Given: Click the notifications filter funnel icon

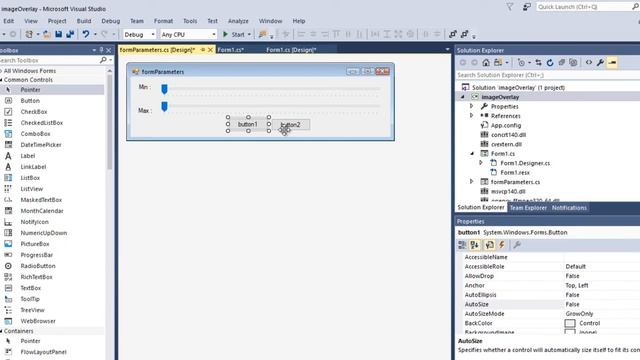Looking at the screenshot, I should pyautogui.click(x=510, y=7).
